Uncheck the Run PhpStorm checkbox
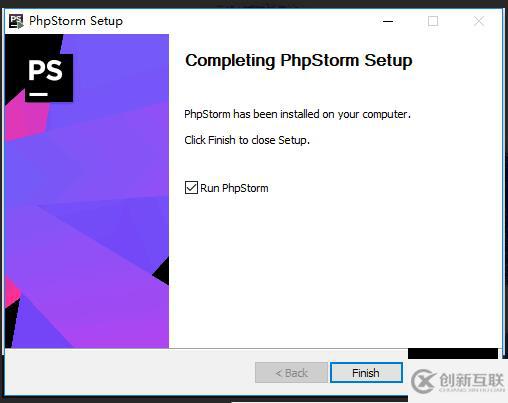508x403 pixels. tap(191, 188)
